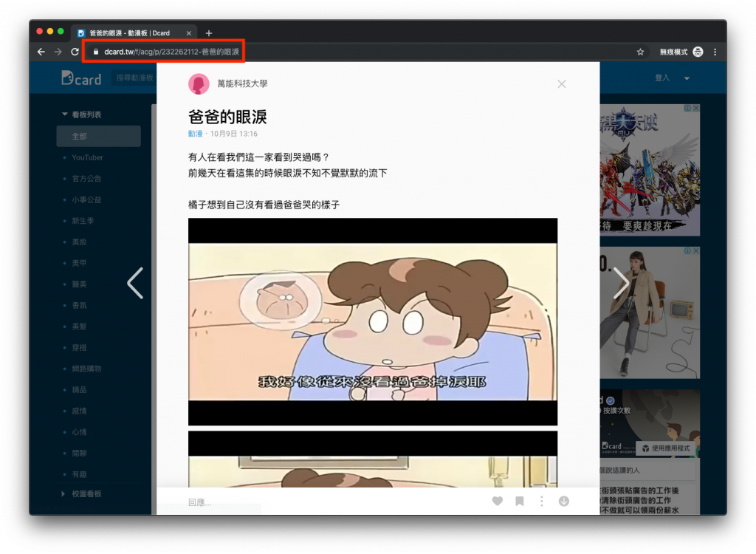This screenshot has height=554, width=756.
Task: Open the 官方公告 board
Action: (x=86, y=179)
